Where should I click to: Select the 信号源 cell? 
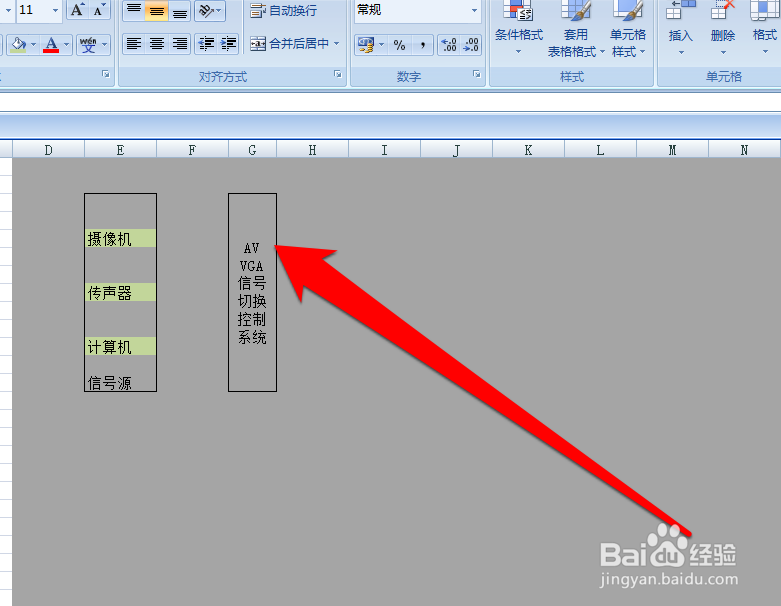[x=121, y=382]
